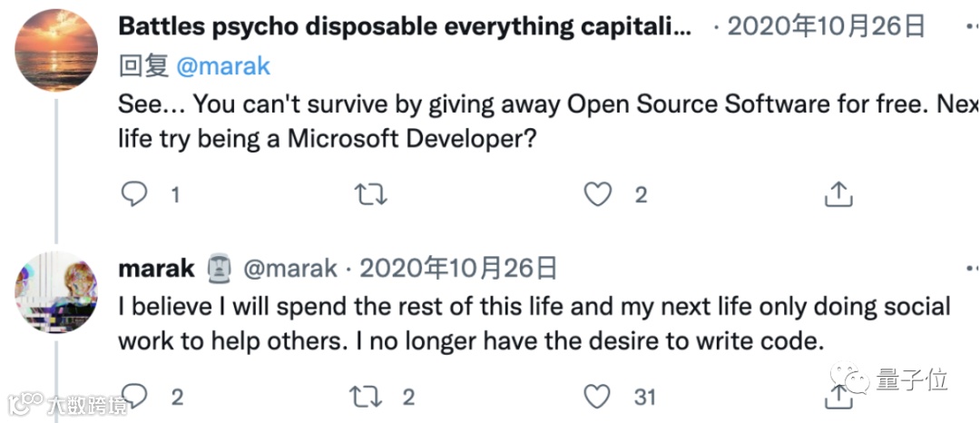Click the marak display name
Viewport: 980px width, 423px height.
156,268
